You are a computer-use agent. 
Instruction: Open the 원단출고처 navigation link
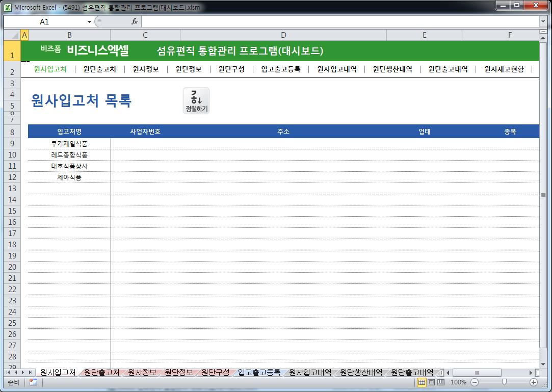tap(99, 69)
